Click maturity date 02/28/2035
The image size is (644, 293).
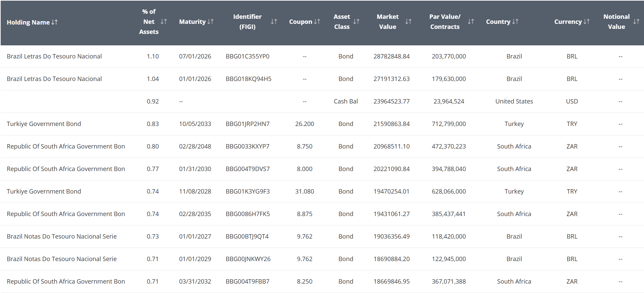coord(195,214)
